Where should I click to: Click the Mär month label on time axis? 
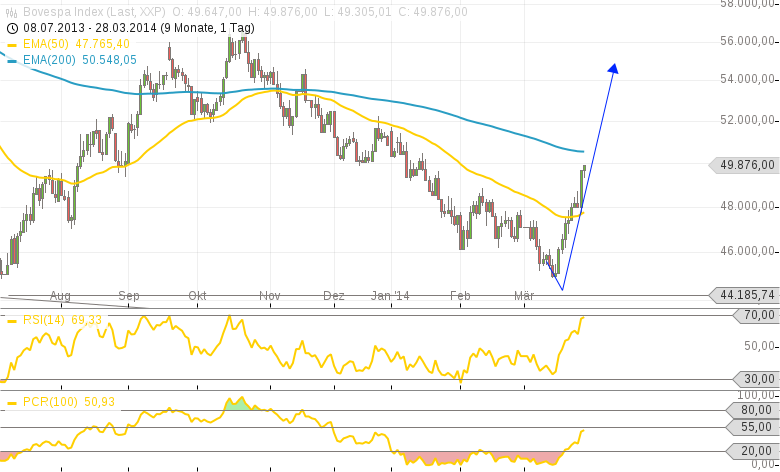click(524, 296)
